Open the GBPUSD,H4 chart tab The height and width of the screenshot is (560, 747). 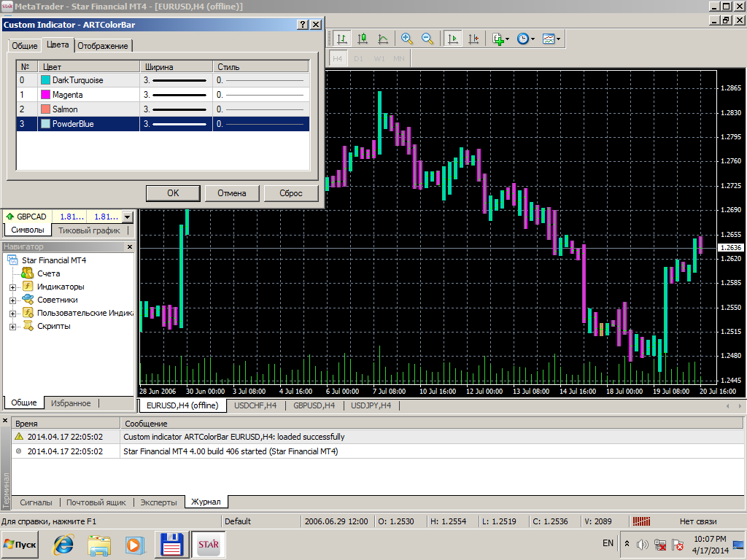(x=314, y=405)
